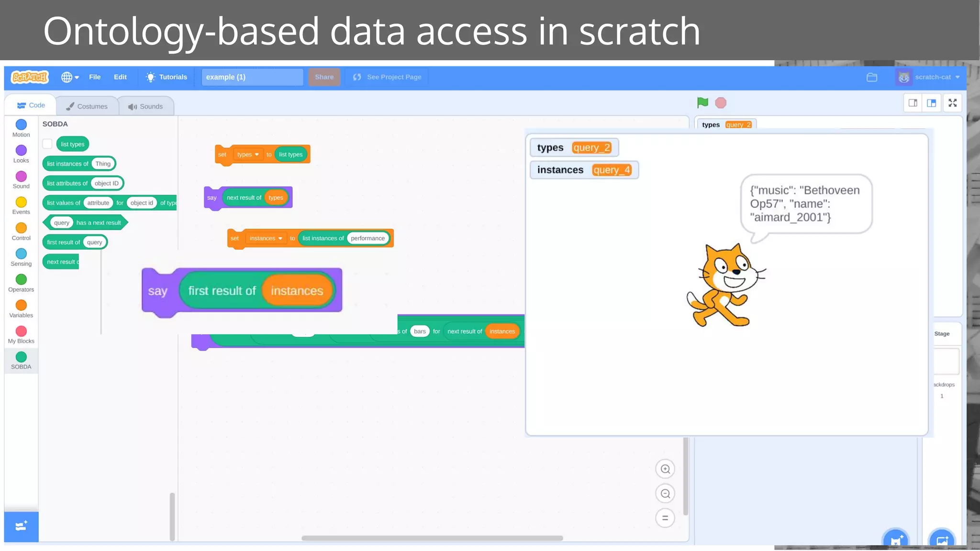Click the green flag to run
This screenshot has width=980, height=551.
click(702, 103)
